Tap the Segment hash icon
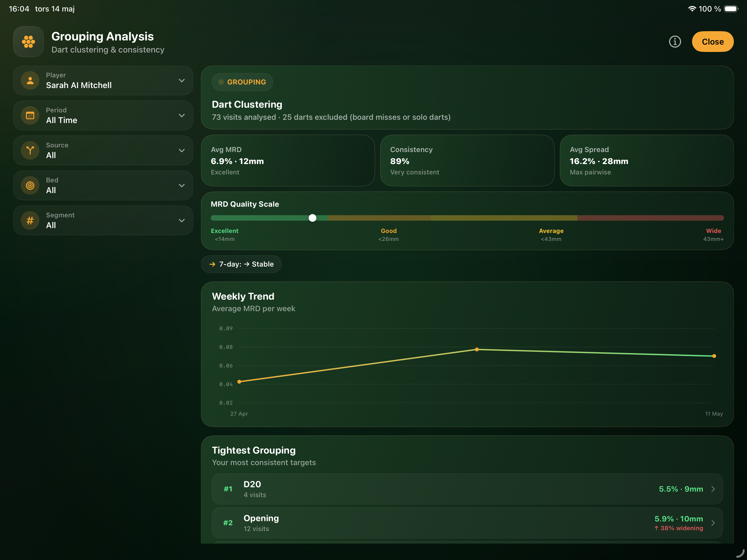Image resolution: width=747 pixels, height=560 pixels. tap(30, 221)
